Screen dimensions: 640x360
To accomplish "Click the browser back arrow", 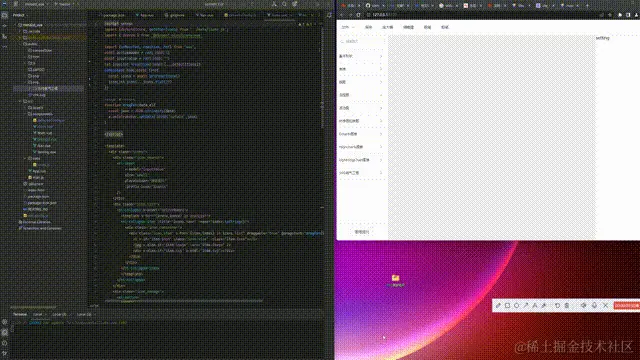I will coord(342,15).
